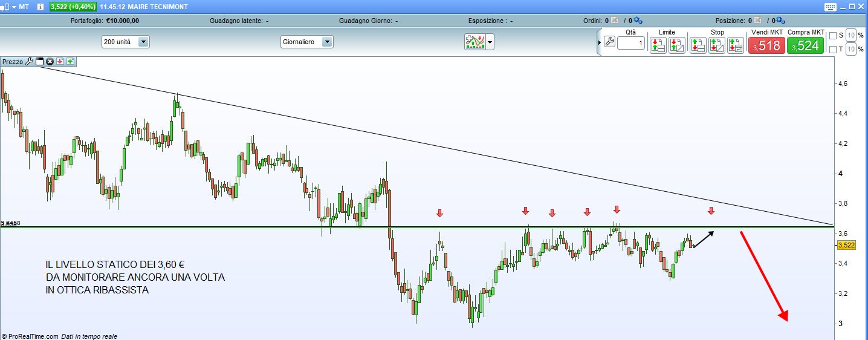The height and width of the screenshot is (340, 868).
Task: Enable the S stop checkbox
Action: pyautogui.click(x=833, y=36)
